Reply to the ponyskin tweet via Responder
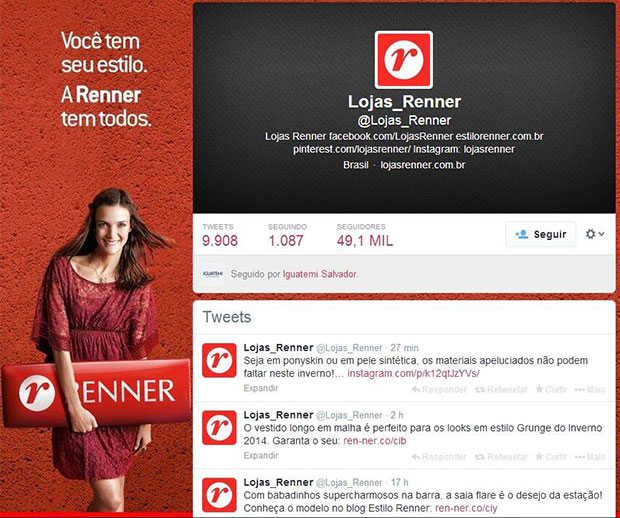 pos(439,389)
